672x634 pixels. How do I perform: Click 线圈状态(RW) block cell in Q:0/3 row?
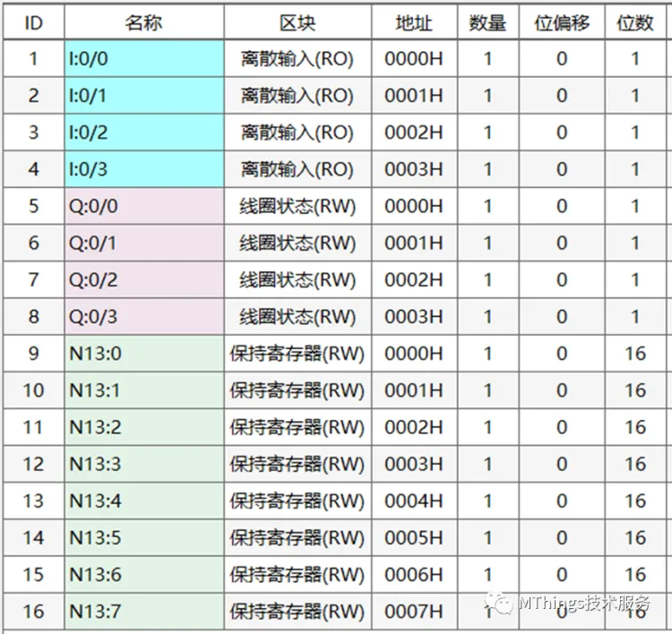pyautogui.click(x=297, y=317)
